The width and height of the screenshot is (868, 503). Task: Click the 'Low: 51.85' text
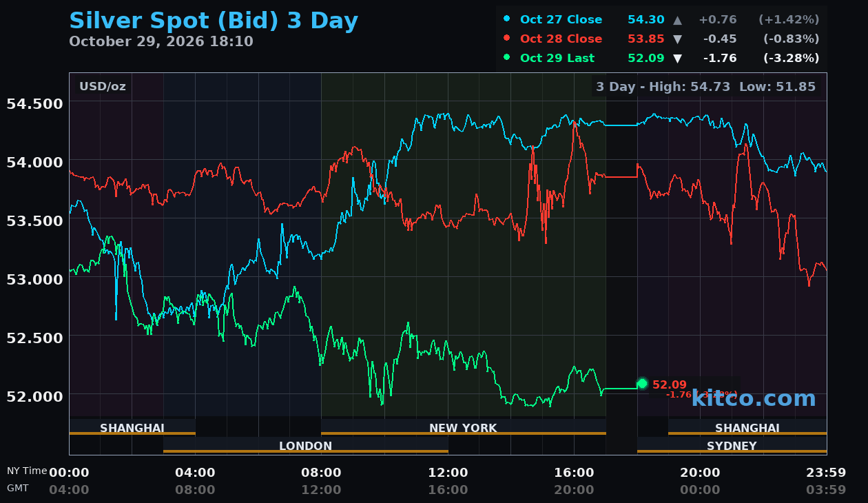point(777,87)
